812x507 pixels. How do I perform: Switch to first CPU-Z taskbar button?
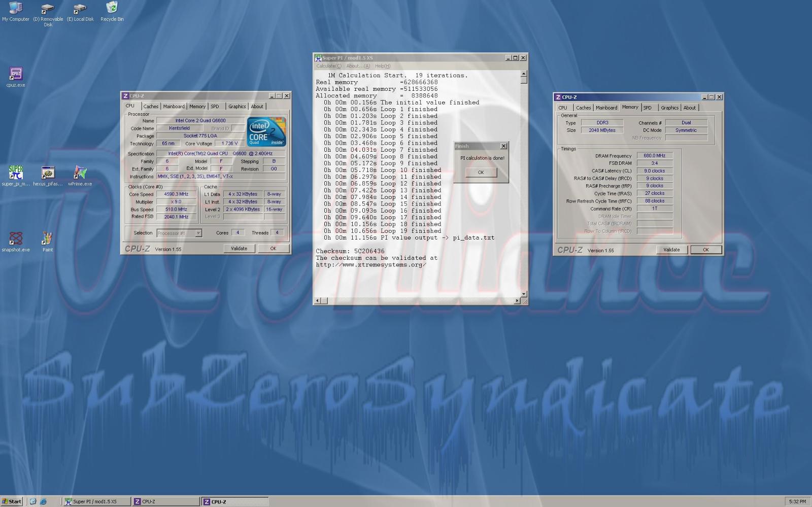click(x=165, y=501)
